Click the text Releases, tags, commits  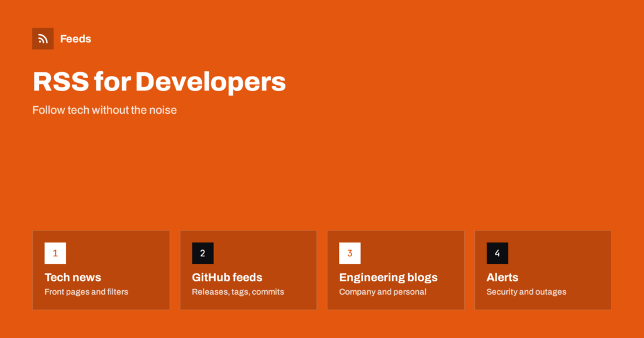point(238,292)
